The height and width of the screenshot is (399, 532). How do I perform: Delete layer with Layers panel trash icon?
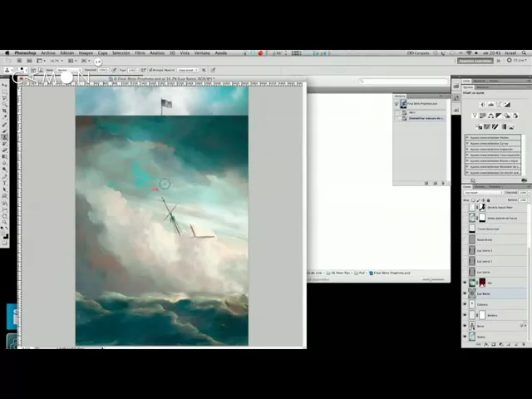[x=524, y=344]
